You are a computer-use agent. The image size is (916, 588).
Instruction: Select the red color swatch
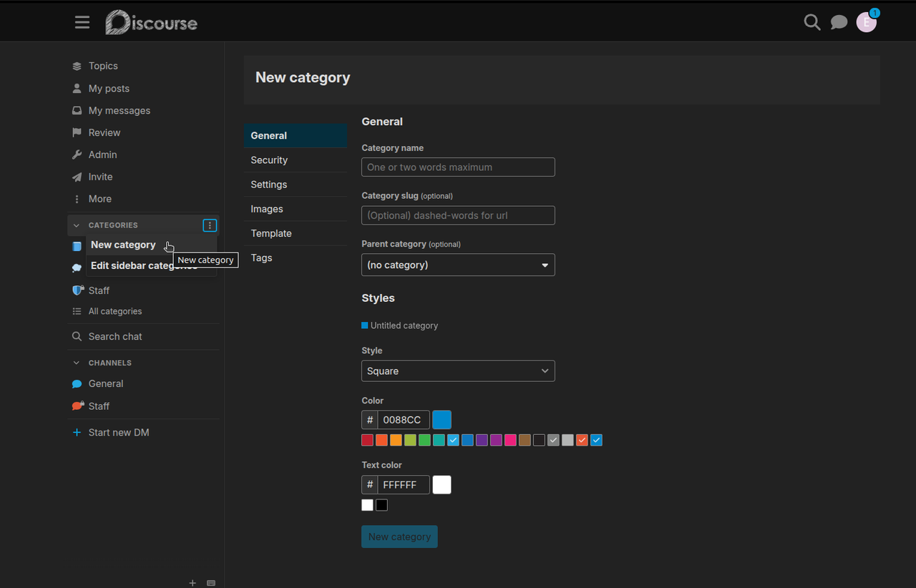(x=367, y=439)
